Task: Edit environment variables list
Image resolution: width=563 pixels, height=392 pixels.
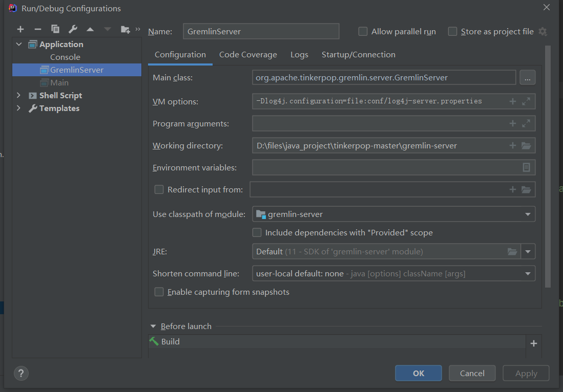Action: (526, 167)
